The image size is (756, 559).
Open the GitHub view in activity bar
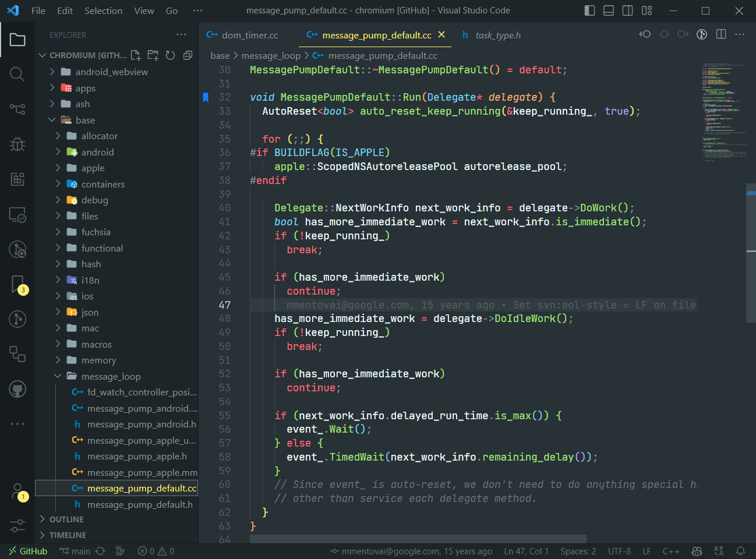coord(17,389)
